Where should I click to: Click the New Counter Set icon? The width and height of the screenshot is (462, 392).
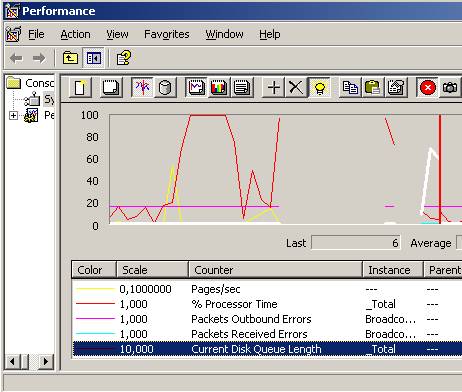pyautogui.click(x=80, y=88)
